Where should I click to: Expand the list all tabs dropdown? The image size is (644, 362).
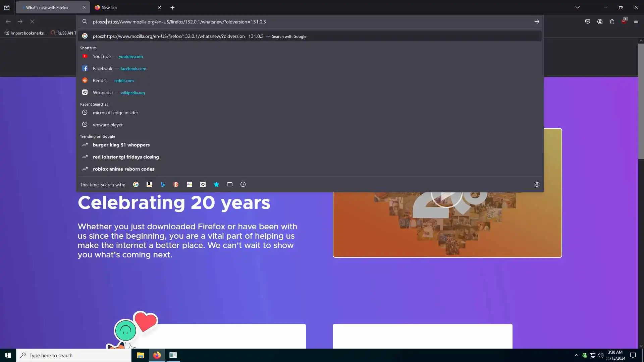578,7
